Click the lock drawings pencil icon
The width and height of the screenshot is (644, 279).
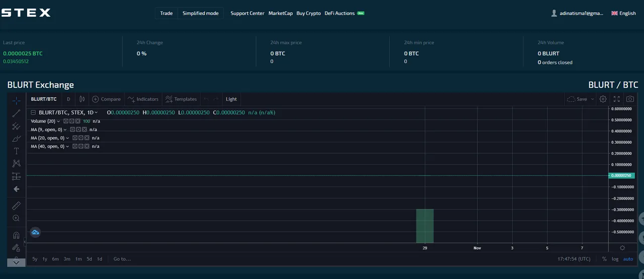point(16,247)
